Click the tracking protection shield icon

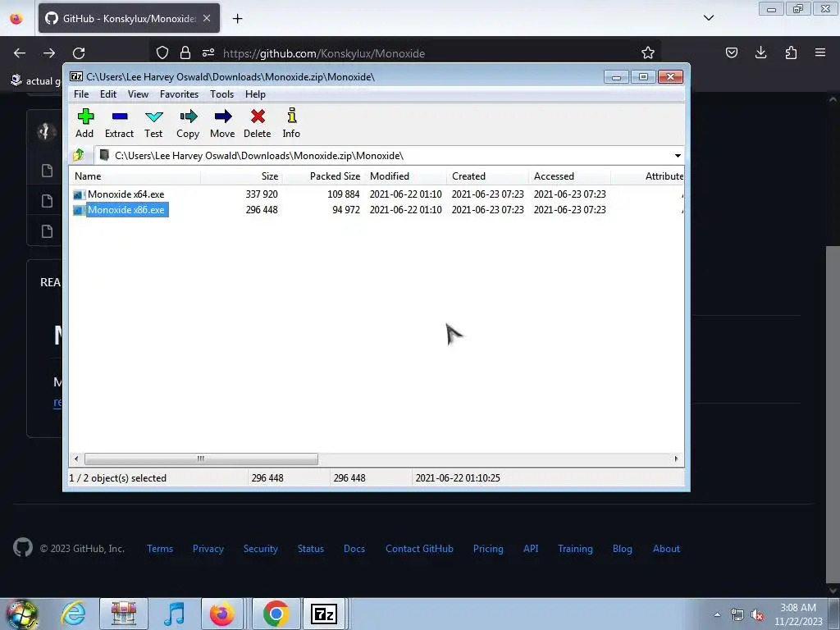(162, 52)
